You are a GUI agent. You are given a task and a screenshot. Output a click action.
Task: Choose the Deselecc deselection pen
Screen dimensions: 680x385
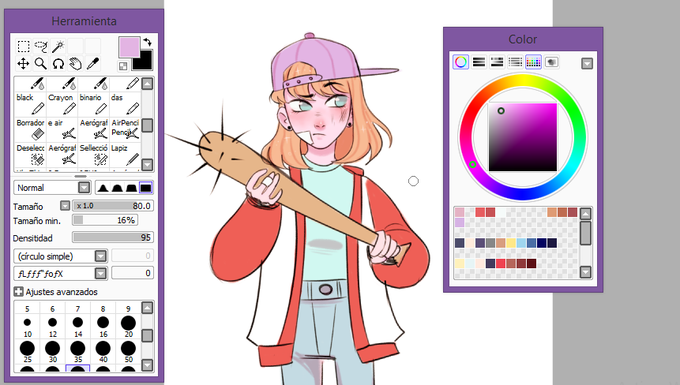pos(30,154)
